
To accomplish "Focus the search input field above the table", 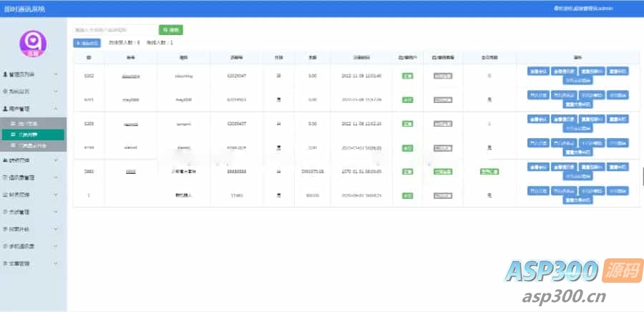I will [114, 30].
